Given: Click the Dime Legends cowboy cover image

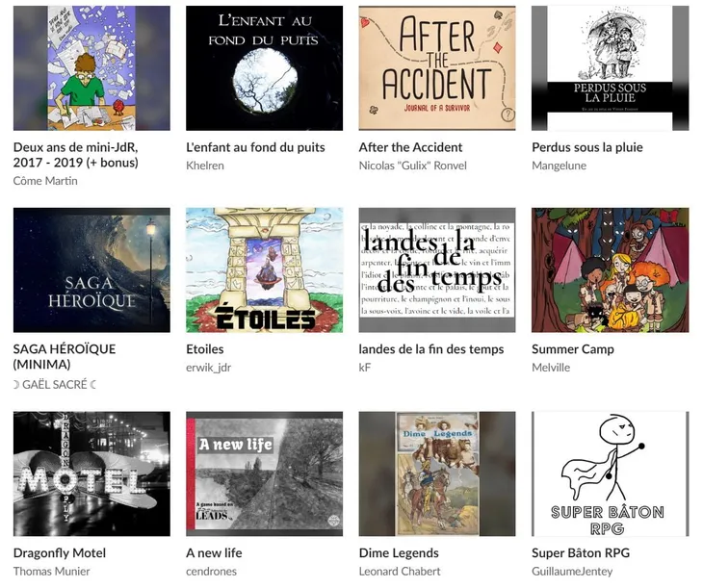Looking at the screenshot, I should tap(437, 473).
